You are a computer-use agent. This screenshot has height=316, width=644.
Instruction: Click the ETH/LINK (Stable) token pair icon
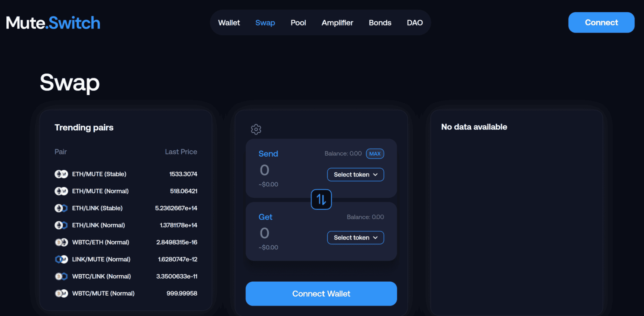pyautogui.click(x=61, y=208)
